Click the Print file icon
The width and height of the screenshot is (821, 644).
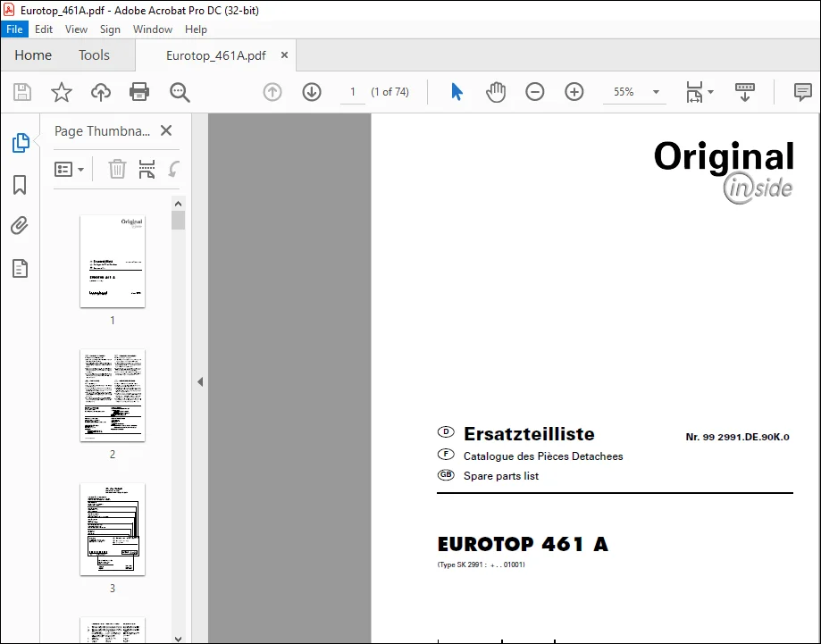[x=139, y=92]
